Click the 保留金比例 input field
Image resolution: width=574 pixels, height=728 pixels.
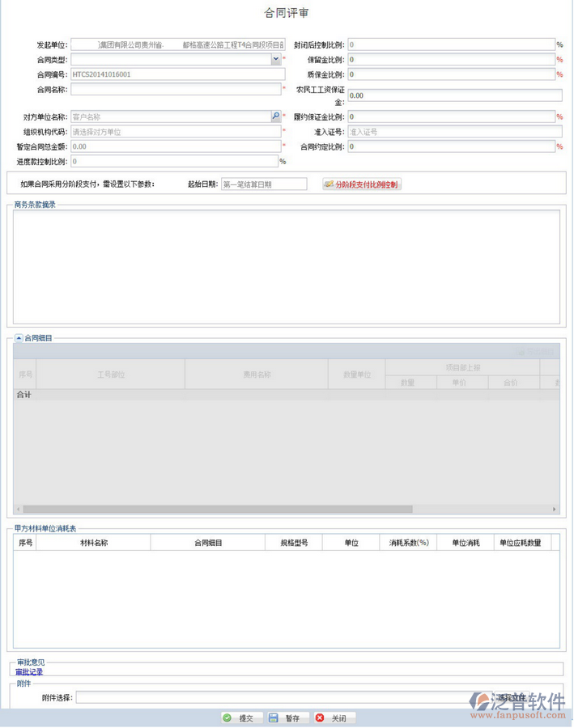(451, 59)
